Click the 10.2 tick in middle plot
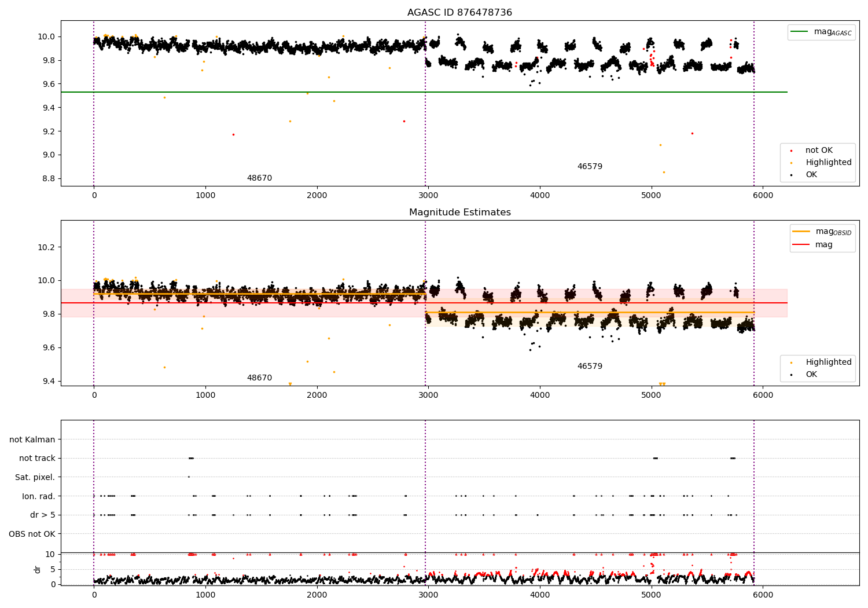 (x=47, y=247)
